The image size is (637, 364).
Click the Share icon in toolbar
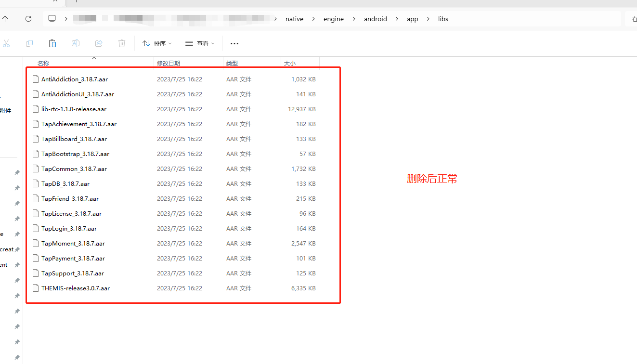click(x=99, y=43)
